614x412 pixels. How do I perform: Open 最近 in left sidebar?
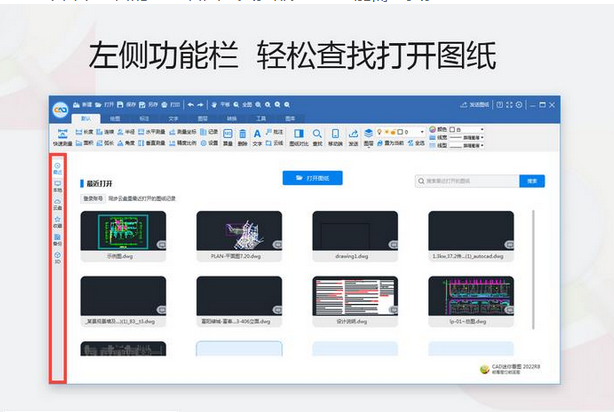pyautogui.click(x=58, y=168)
